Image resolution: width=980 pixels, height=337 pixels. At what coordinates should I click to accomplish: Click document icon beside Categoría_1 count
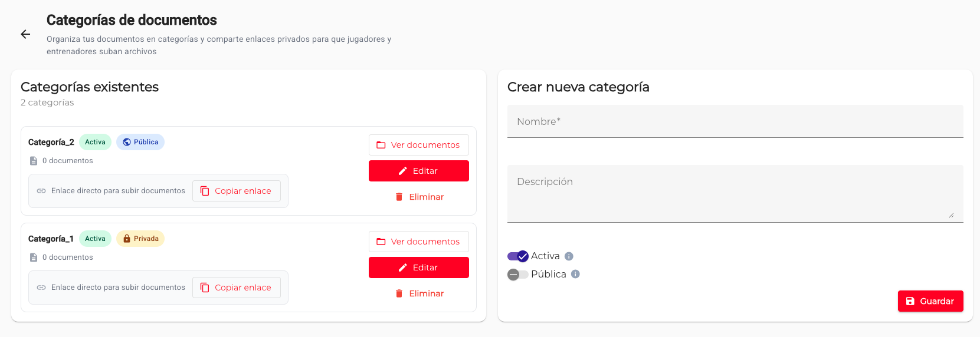coord(34,257)
